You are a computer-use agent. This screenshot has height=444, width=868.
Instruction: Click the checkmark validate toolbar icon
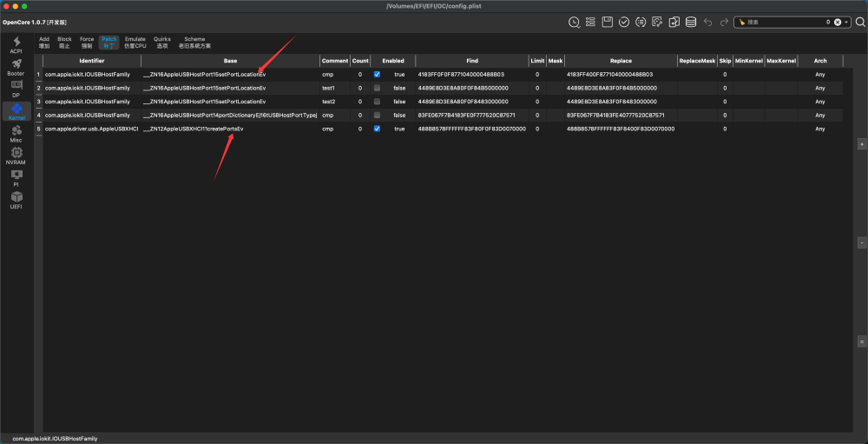[624, 23]
